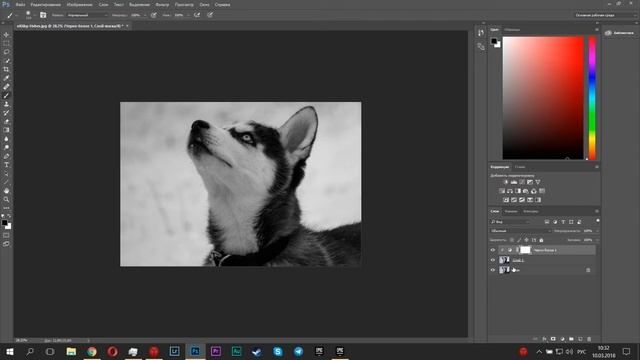The image size is (640, 360).
Task: Add a Levels adjustment layer
Action: pos(514,182)
